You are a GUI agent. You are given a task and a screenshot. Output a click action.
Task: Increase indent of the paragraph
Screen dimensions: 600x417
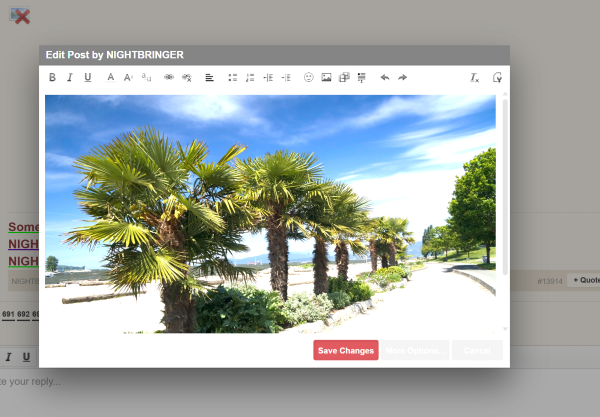(286, 77)
